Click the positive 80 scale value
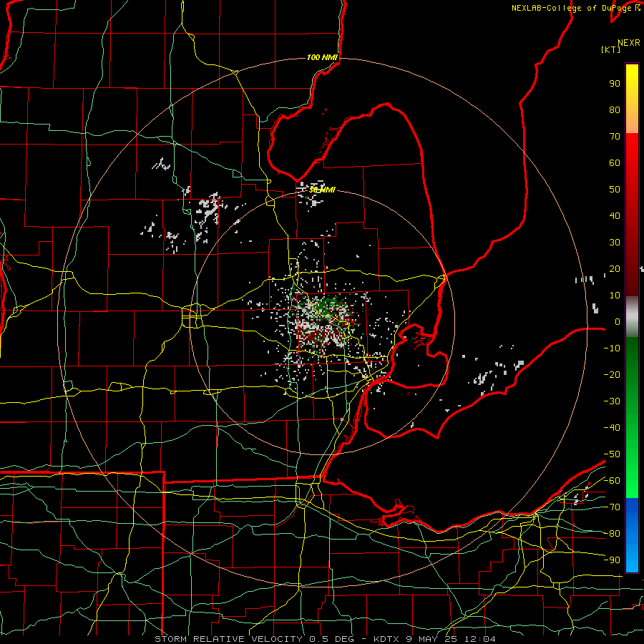Screen dimensions: 644x644 [x=615, y=109]
